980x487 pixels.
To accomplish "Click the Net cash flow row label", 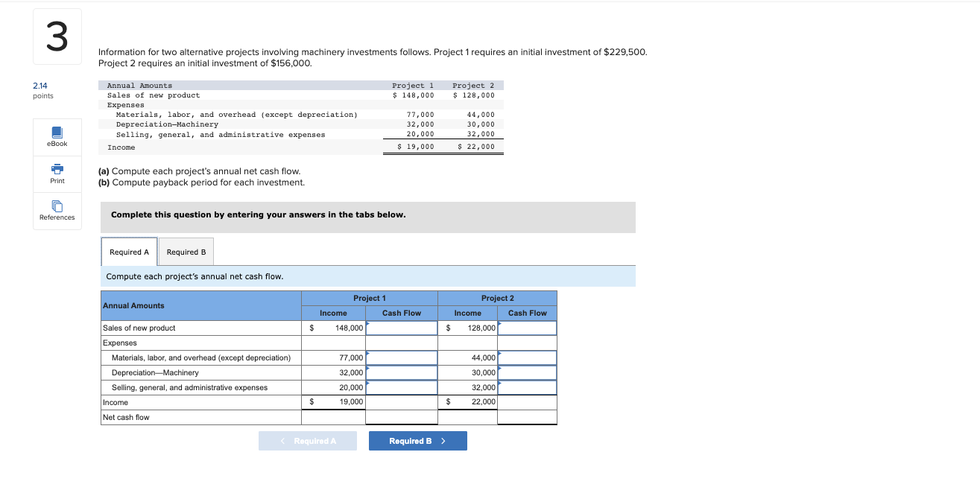I will [126, 417].
